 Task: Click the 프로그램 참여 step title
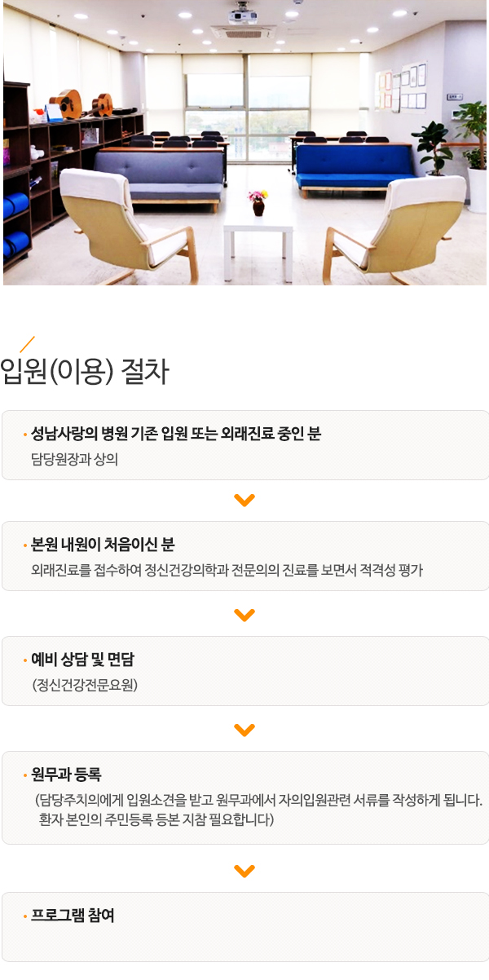coord(73,916)
